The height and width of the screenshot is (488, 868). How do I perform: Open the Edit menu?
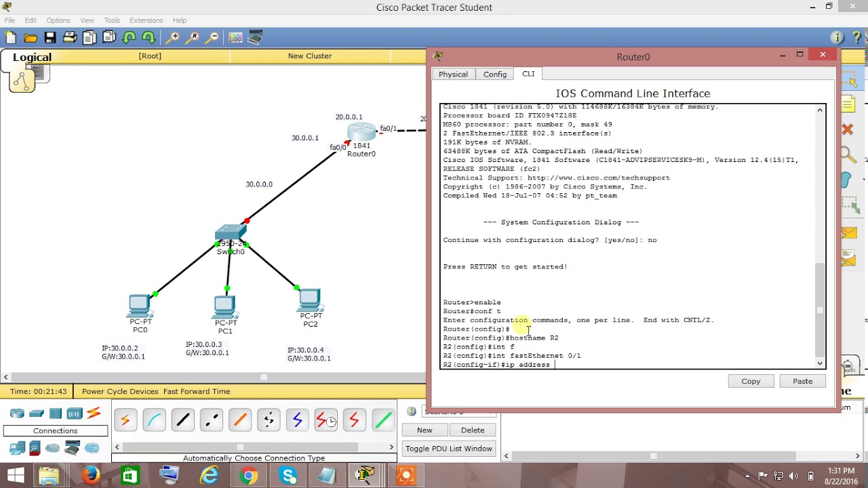click(x=31, y=20)
